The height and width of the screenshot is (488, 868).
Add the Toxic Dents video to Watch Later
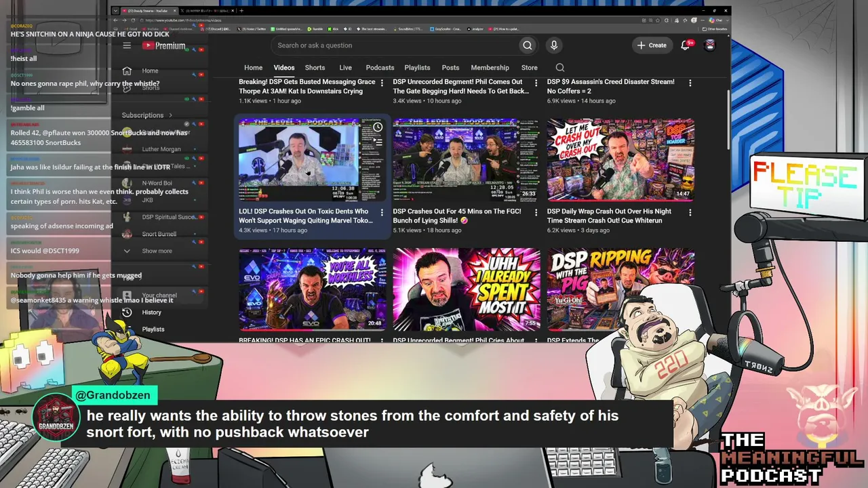tap(378, 127)
